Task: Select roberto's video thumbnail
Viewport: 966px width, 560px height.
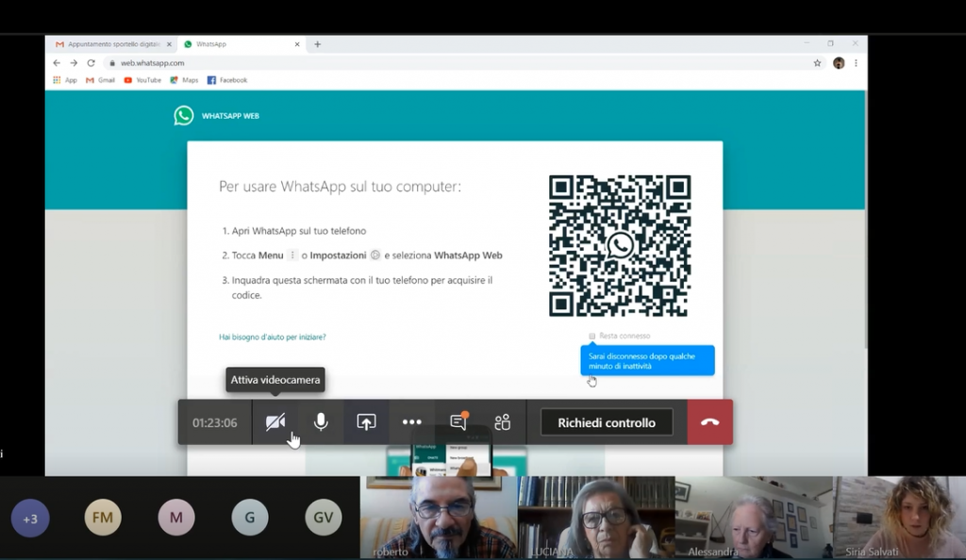Action: 439,518
